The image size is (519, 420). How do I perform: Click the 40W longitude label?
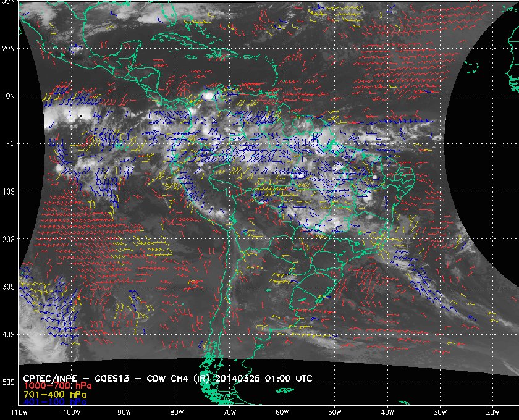387,413
